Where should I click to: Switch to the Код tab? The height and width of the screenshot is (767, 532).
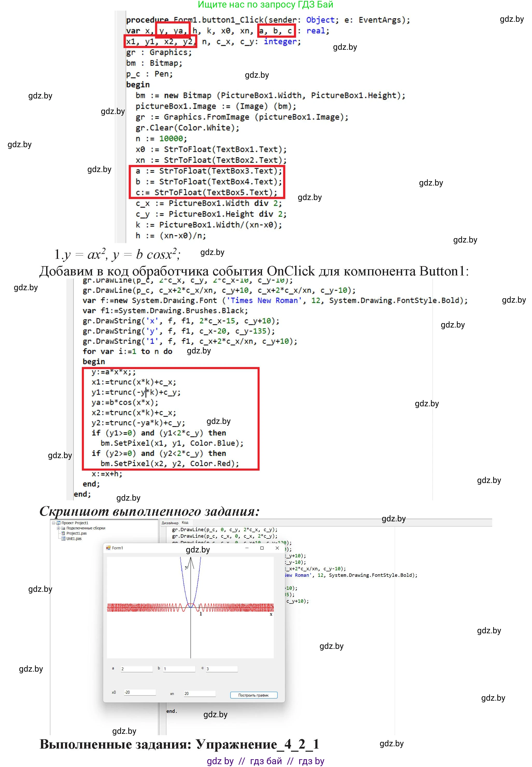click(185, 523)
